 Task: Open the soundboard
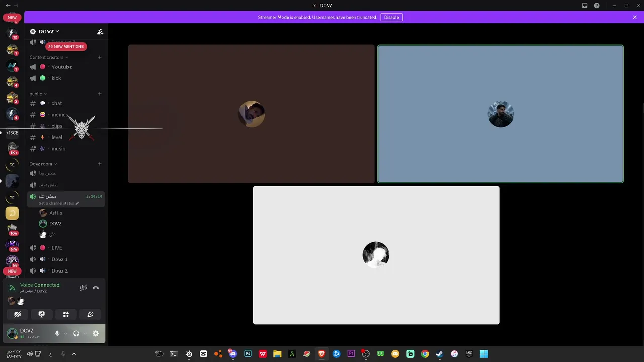90,314
